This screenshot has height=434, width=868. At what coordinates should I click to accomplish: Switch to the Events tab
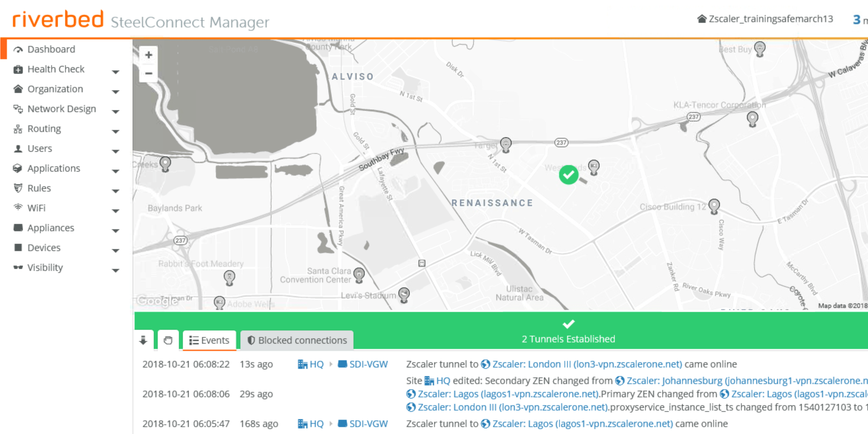[x=209, y=340]
